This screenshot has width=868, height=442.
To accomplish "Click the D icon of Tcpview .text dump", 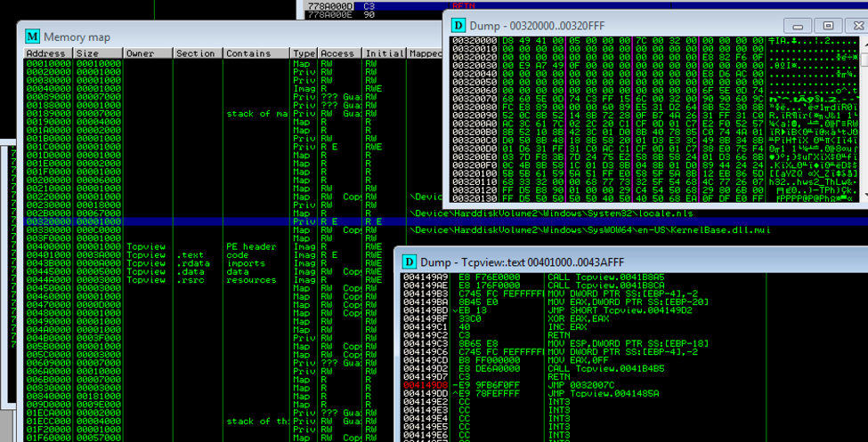I will click(x=409, y=261).
